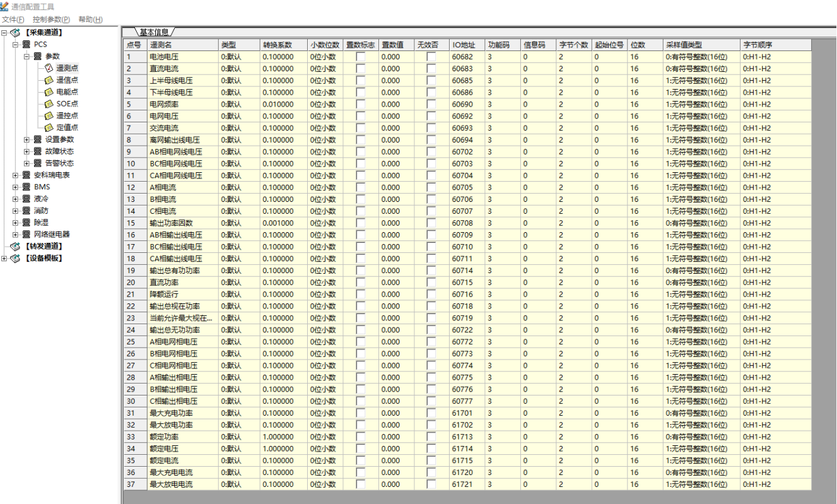Click the IO address cell 61721

coord(467,484)
